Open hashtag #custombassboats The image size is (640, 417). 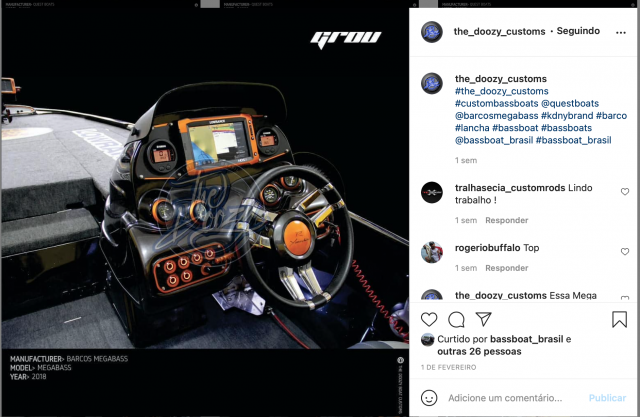(x=497, y=103)
